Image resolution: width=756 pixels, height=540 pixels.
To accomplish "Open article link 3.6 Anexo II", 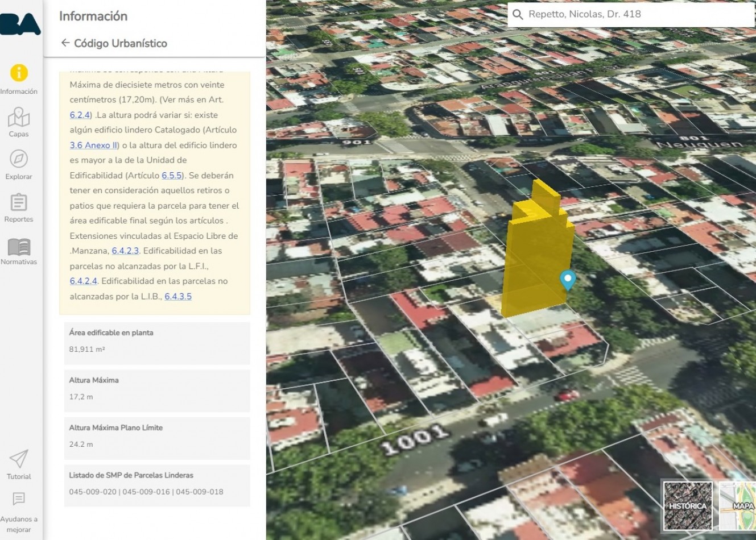I will tap(93, 145).
